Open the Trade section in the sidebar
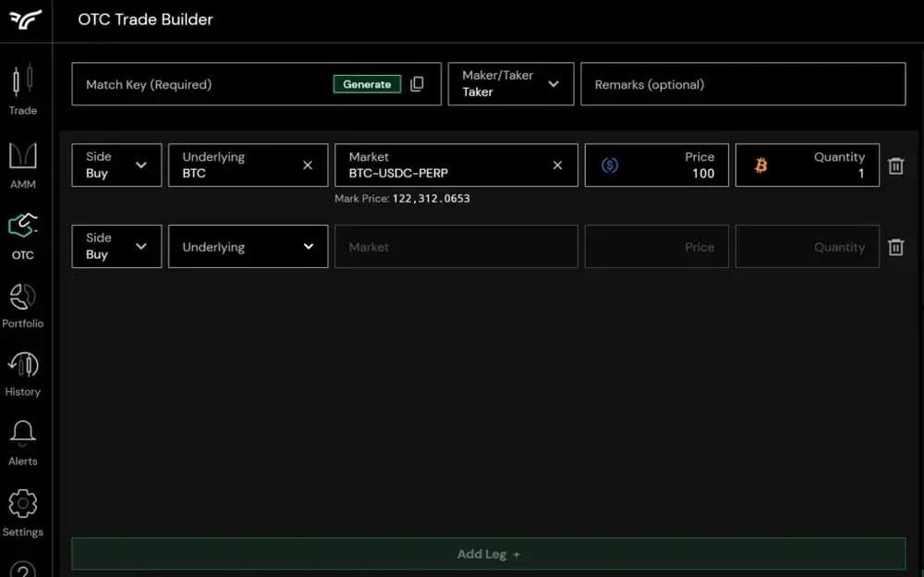The width and height of the screenshot is (924, 577). click(x=22, y=90)
